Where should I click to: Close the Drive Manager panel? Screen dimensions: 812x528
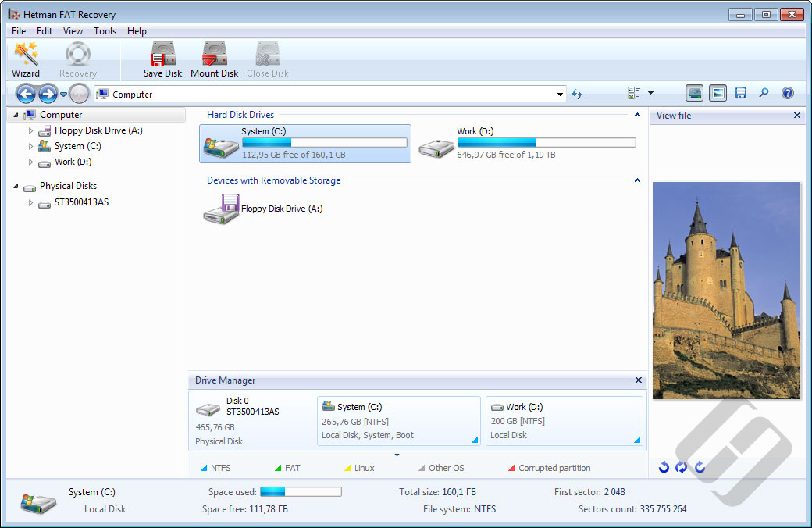(638, 380)
